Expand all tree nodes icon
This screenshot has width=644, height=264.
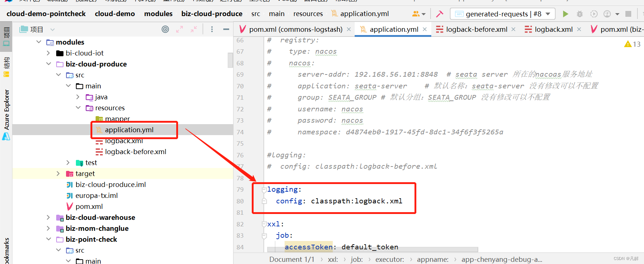(x=180, y=29)
